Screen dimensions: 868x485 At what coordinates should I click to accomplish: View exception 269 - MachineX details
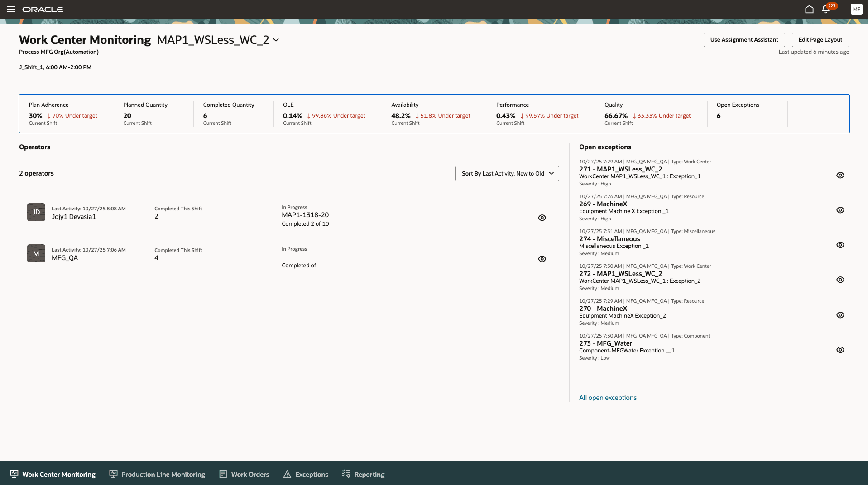click(840, 210)
